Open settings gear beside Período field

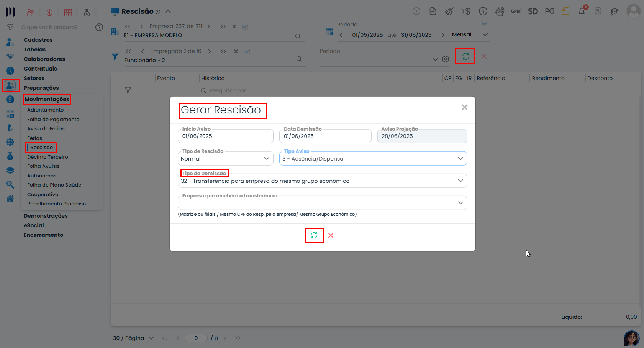click(x=446, y=59)
